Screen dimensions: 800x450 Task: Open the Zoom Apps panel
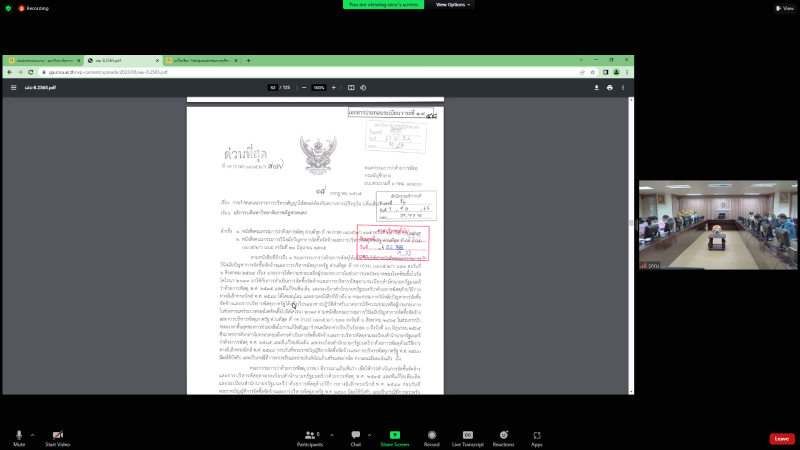[x=537, y=436]
